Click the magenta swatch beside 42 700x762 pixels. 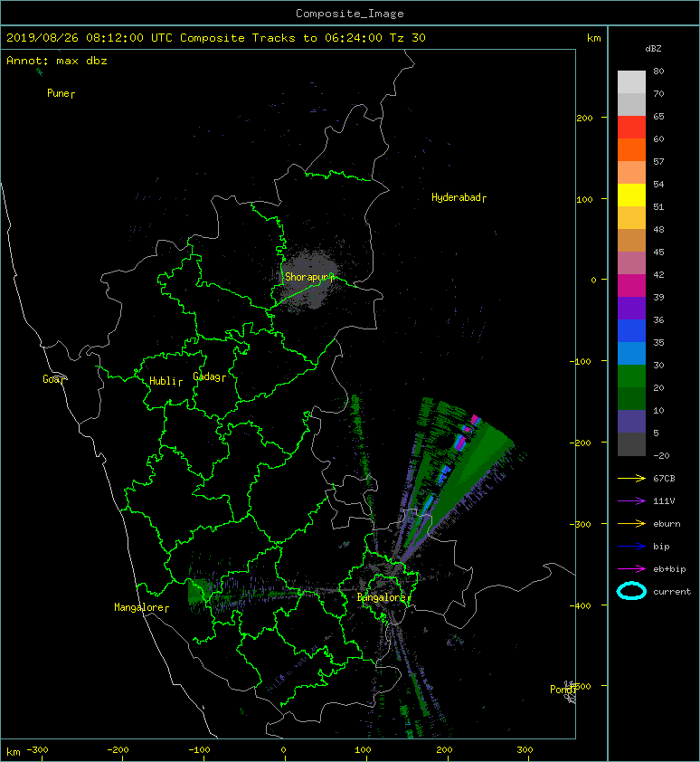coord(631,286)
